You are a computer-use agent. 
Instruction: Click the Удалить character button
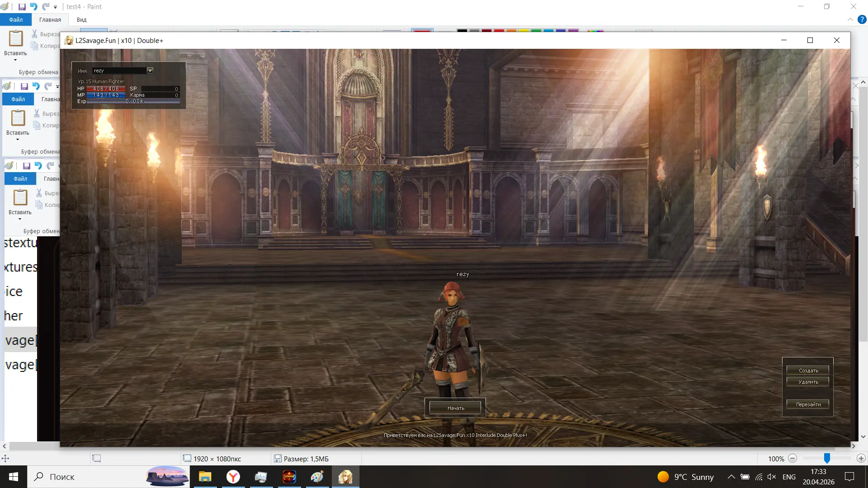coord(808,382)
